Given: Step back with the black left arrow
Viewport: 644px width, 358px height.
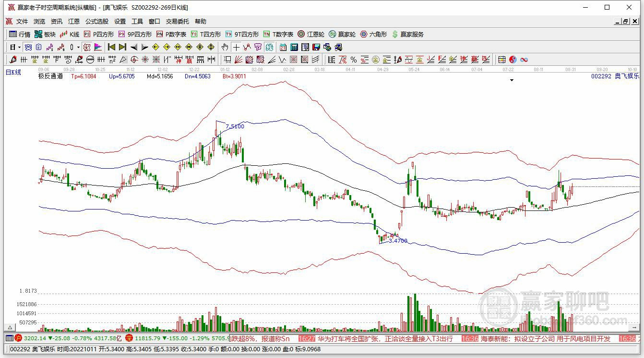Looking at the screenshot, I should [x=134, y=47].
